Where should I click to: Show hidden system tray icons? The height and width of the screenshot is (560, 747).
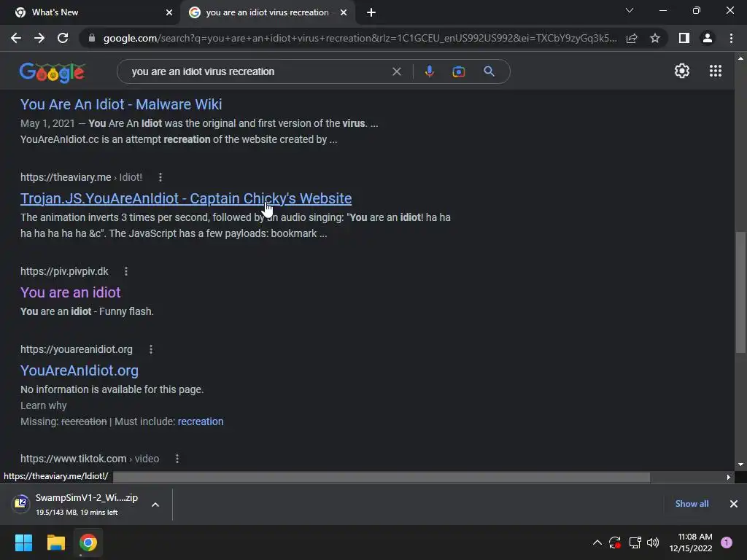tap(597, 542)
